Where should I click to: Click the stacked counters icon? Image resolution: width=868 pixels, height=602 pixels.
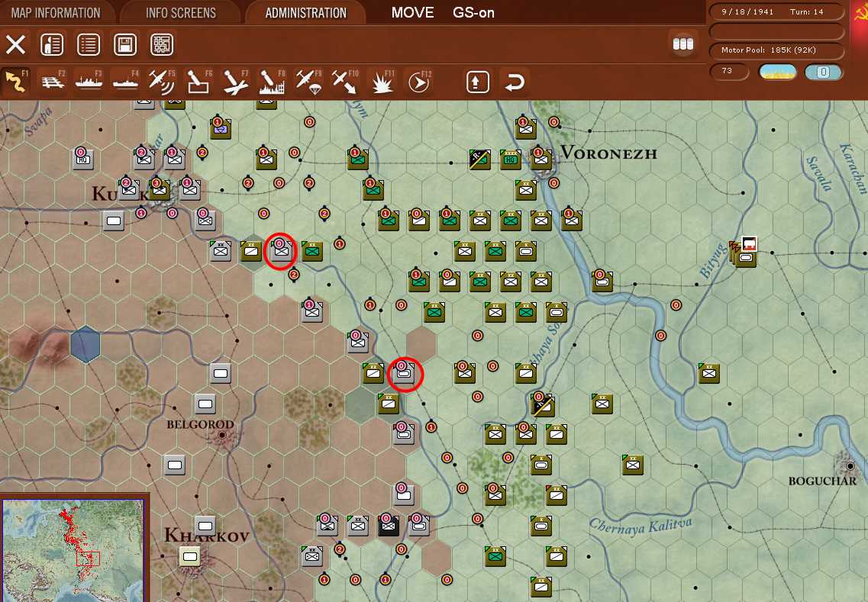pos(683,43)
